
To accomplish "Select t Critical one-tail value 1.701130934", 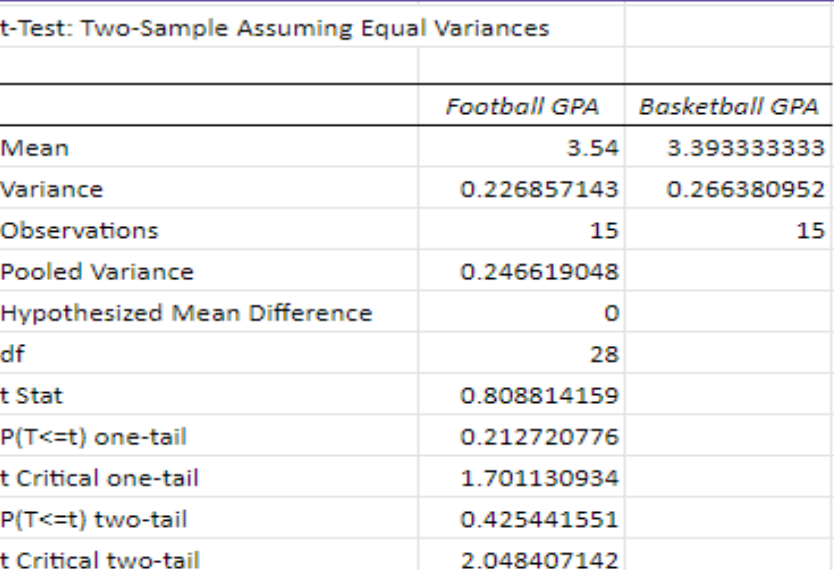I will click(x=522, y=477).
